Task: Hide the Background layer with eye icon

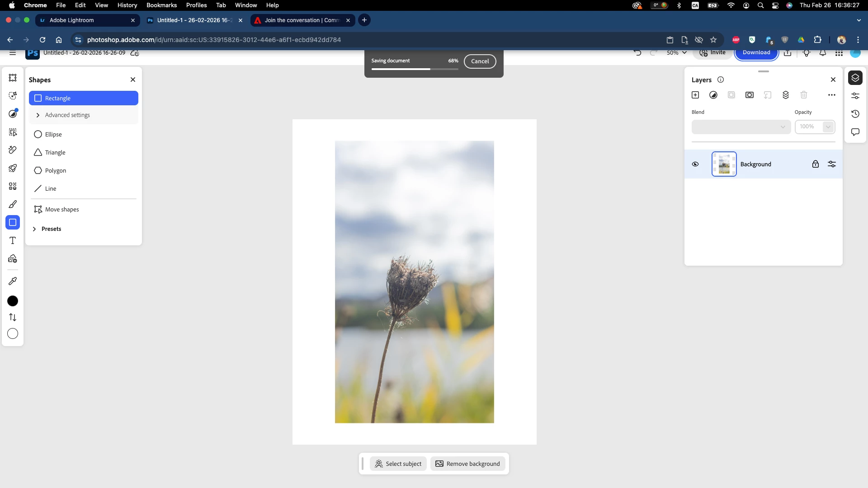Action: tap(695, 164)
